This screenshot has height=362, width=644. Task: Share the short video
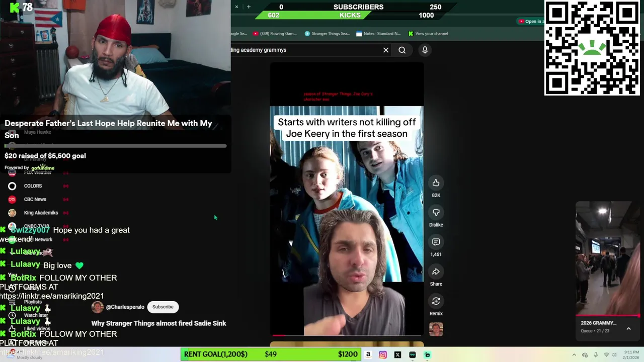click(436, 272)
